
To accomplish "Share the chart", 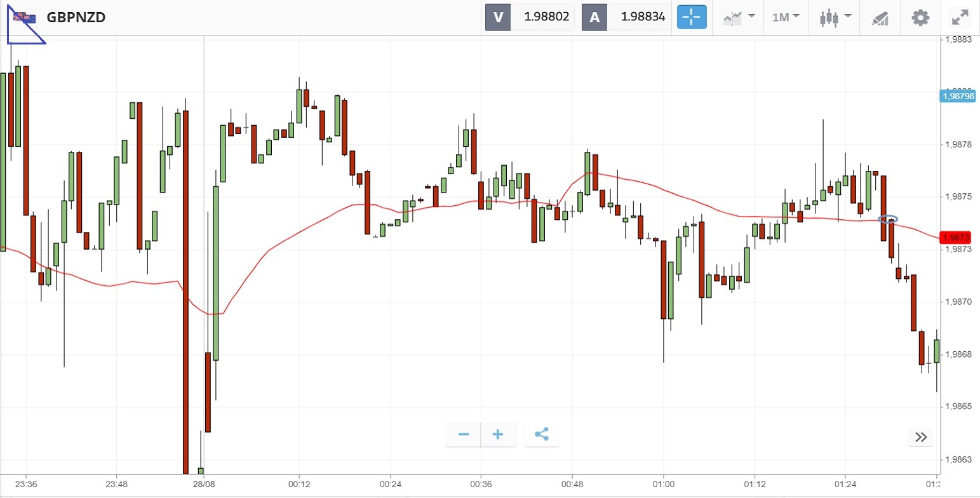I will (542, 434).
